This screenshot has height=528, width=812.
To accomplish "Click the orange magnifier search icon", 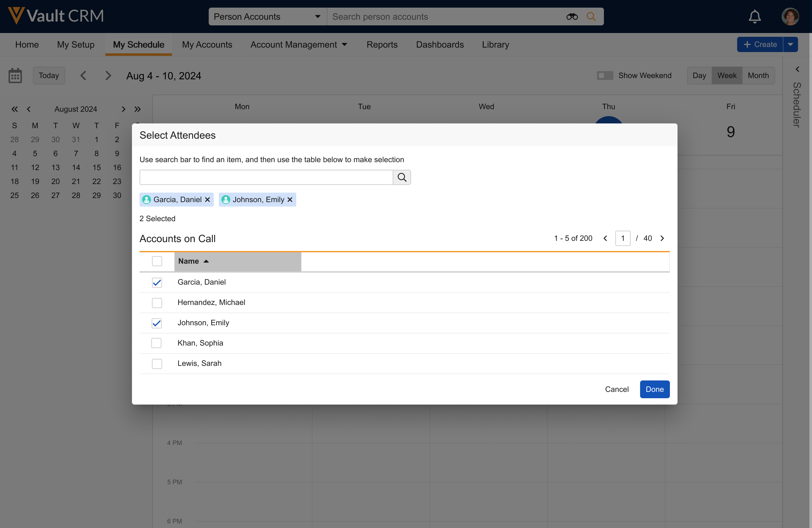I will (591, 17).
